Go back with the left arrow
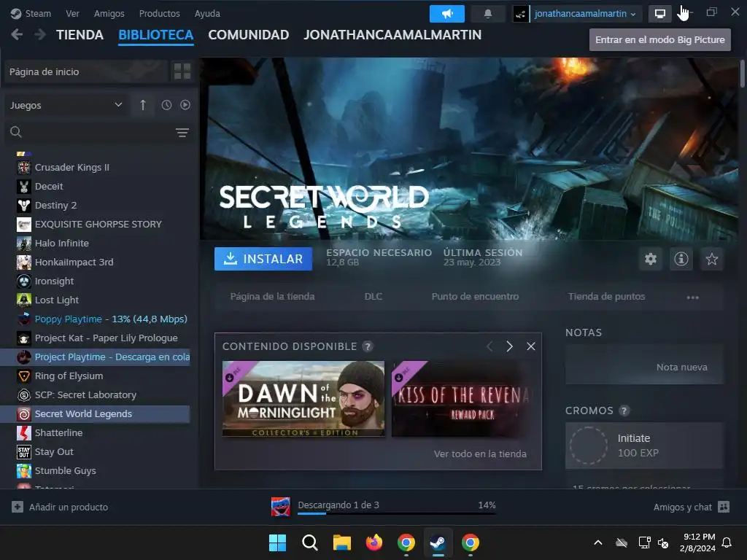This screenshot has width=747, height=560. 17,35
